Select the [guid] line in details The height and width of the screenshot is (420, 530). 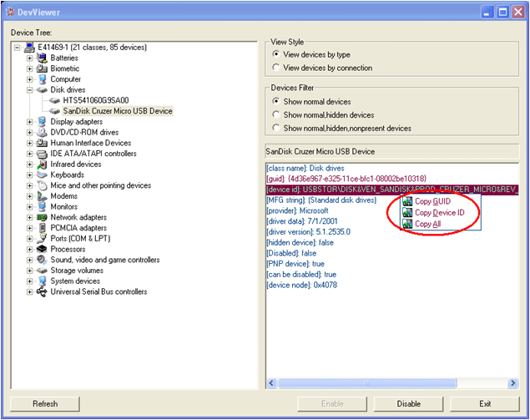[x=346, y=179]
